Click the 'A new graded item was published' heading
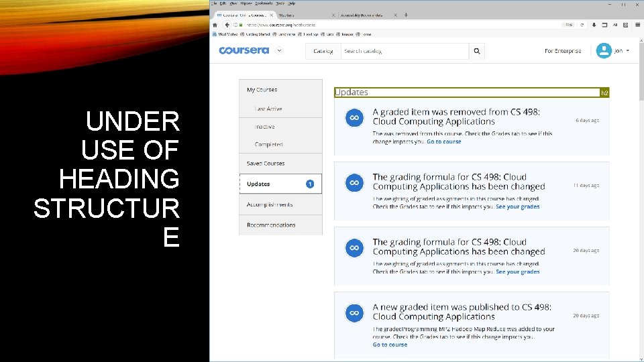The width and height of the screenshot is (644, 362). click(462, 312)
